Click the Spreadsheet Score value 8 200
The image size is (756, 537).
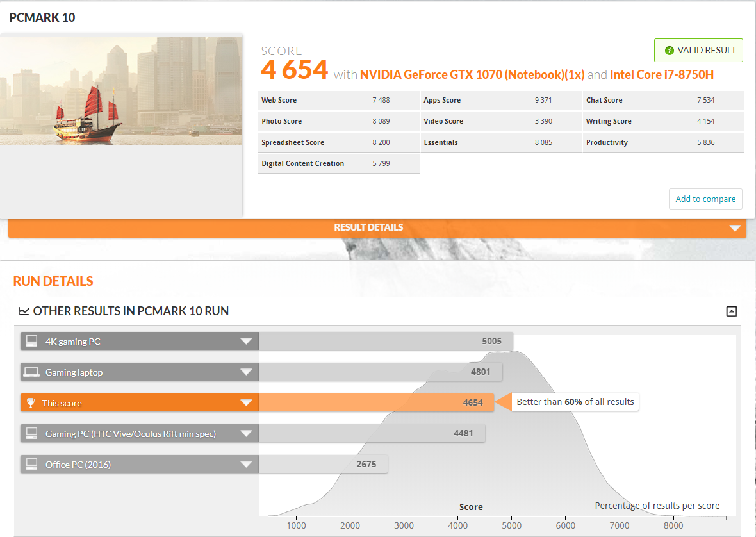pos(381,143)
